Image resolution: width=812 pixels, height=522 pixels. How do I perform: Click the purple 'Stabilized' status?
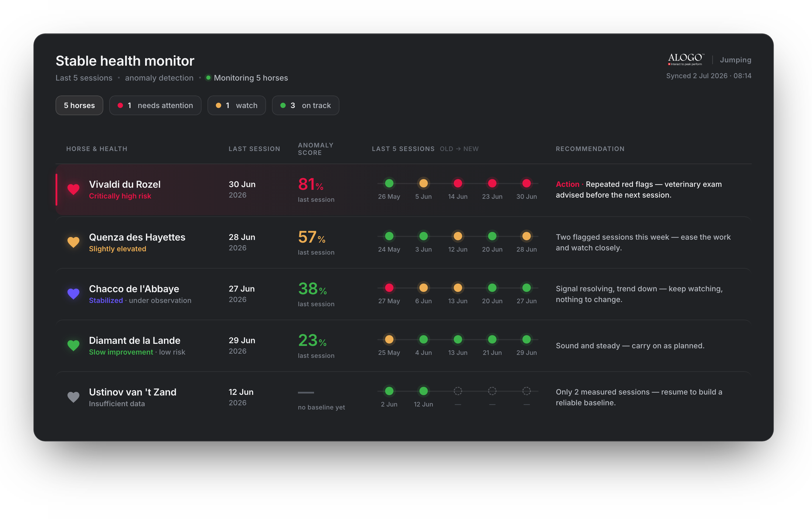(106, 300)
